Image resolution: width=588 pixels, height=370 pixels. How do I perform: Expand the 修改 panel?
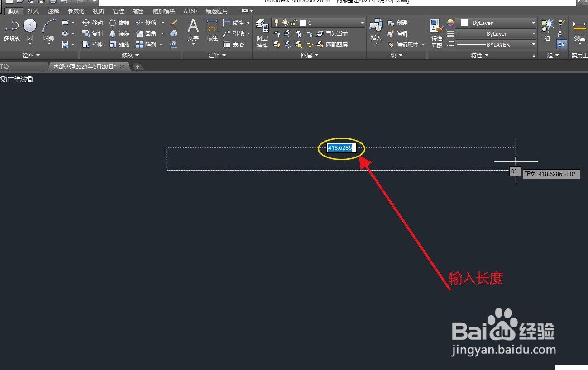pyautogui.click(x=130, y=55)
